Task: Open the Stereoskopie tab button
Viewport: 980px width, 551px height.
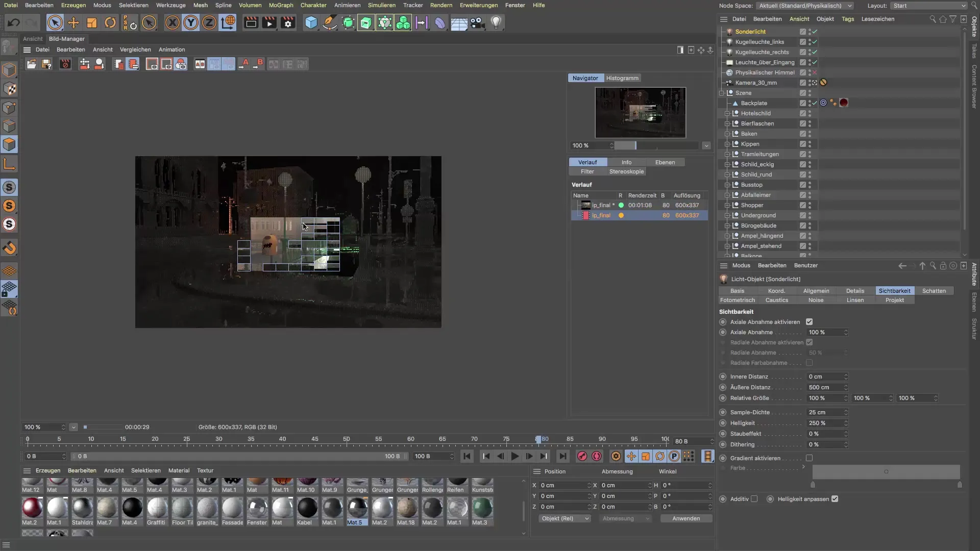Action: [x=626, y=171]
